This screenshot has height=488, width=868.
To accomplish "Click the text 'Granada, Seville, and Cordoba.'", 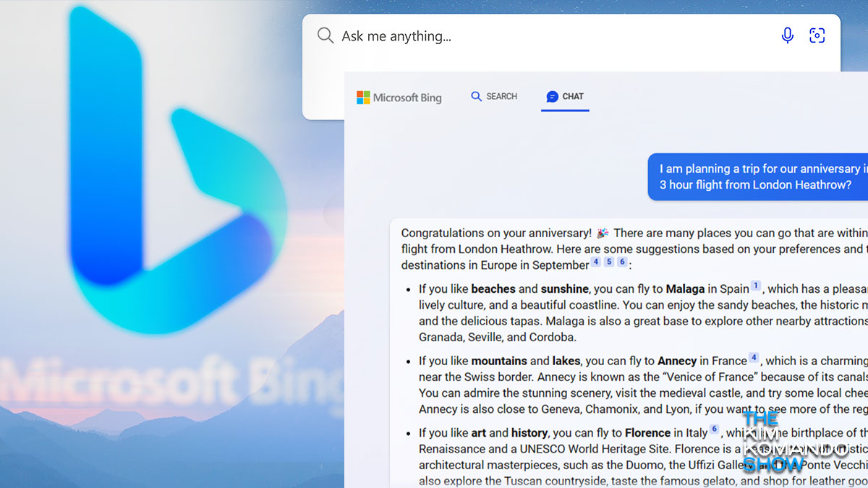I will [x=498, y=337].
